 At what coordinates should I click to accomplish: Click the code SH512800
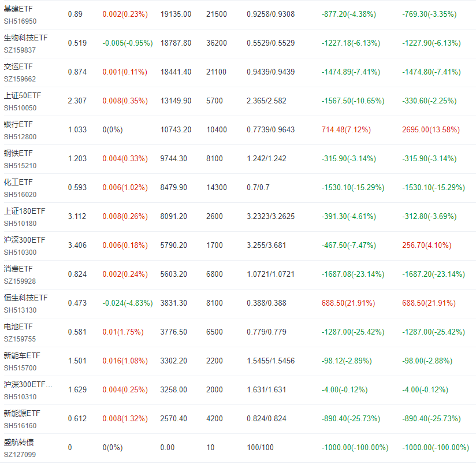pyautogui.click(x=20, y=136)
